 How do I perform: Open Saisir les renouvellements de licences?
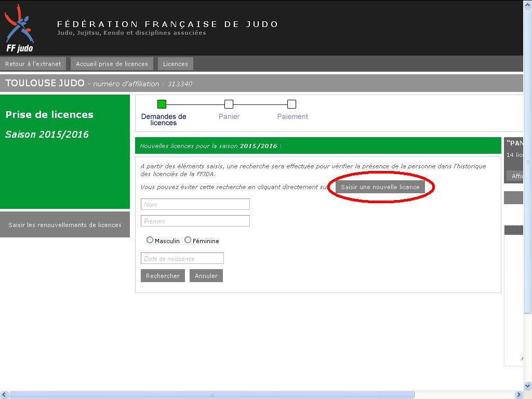(65, 225)
